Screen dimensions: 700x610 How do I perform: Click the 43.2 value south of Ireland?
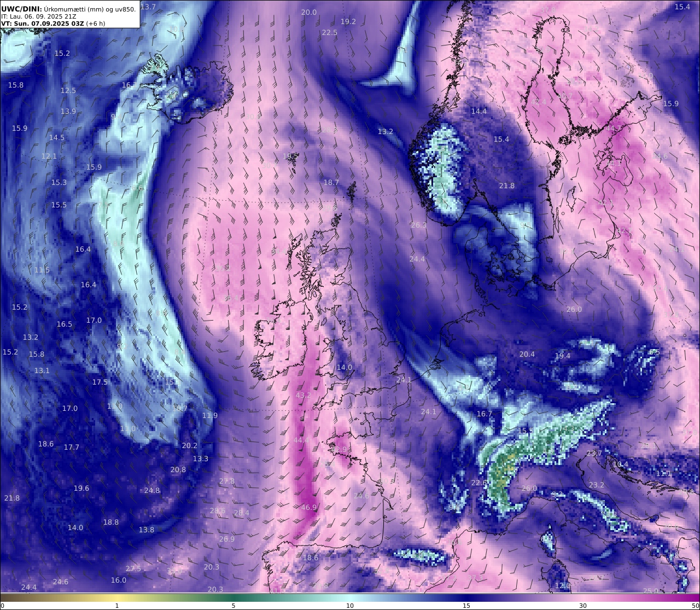(x=303, y=395)
